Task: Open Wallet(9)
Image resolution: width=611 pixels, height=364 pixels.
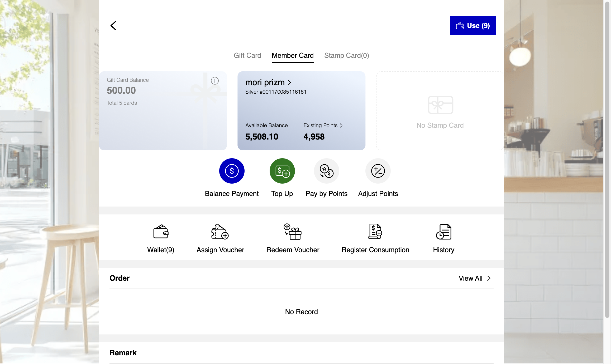Action: pos(161,239)
